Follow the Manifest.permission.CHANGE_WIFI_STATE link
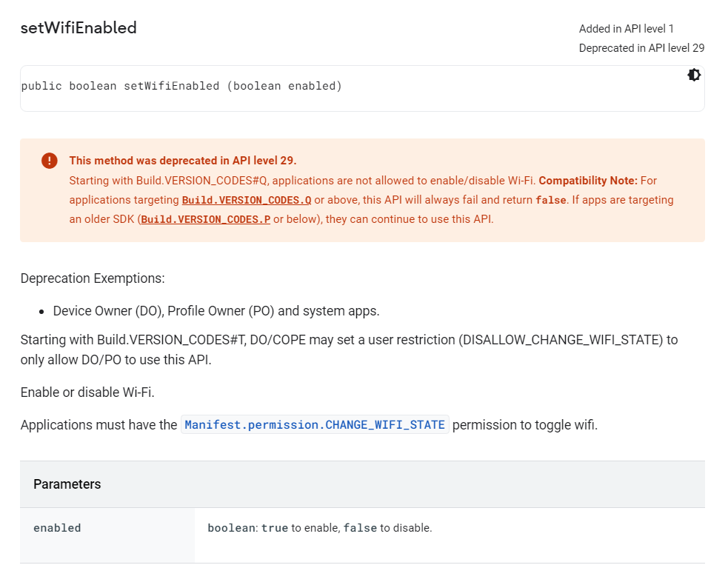 pos(315,424)
